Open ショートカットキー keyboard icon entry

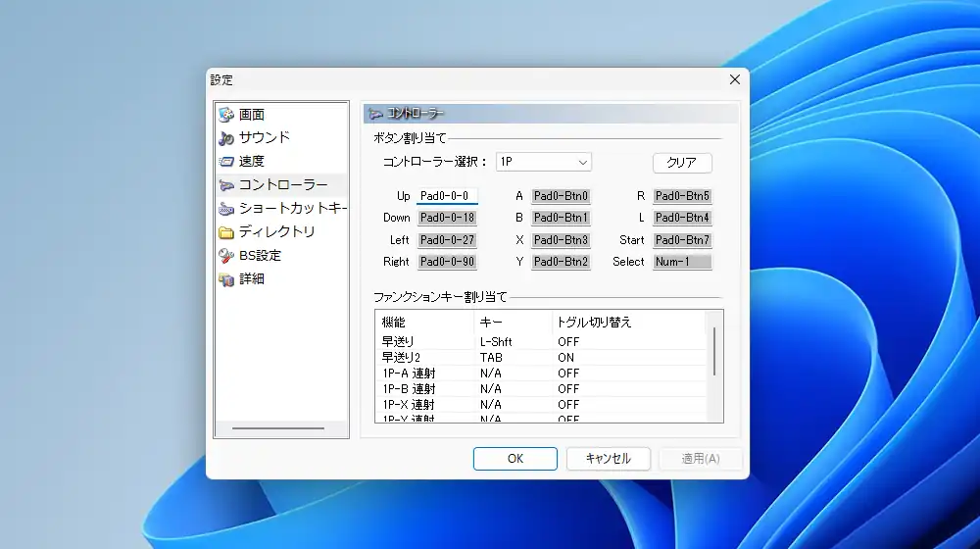(x=227, y=209)
